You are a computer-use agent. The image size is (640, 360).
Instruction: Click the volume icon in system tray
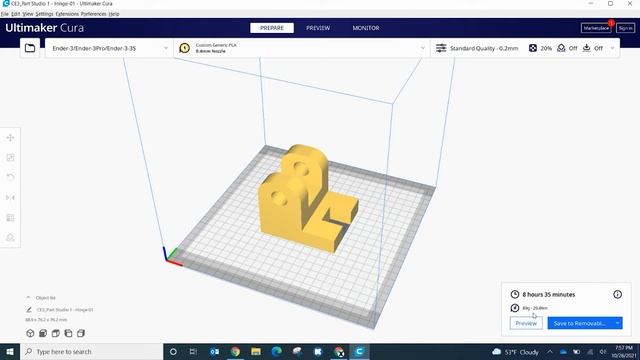click(602, 352)
